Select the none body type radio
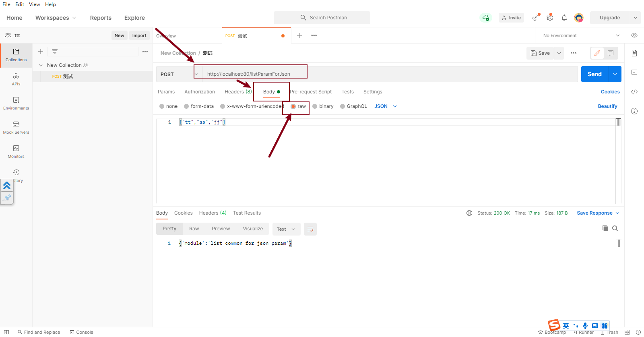This screenshot has height=337, width=644. point(162,106)
